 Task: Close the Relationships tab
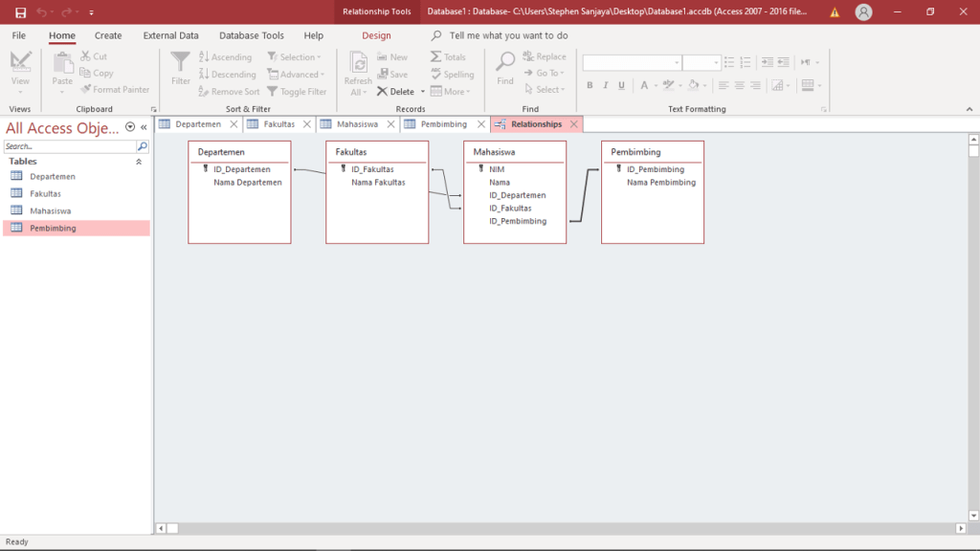click(x=574, y=124)
